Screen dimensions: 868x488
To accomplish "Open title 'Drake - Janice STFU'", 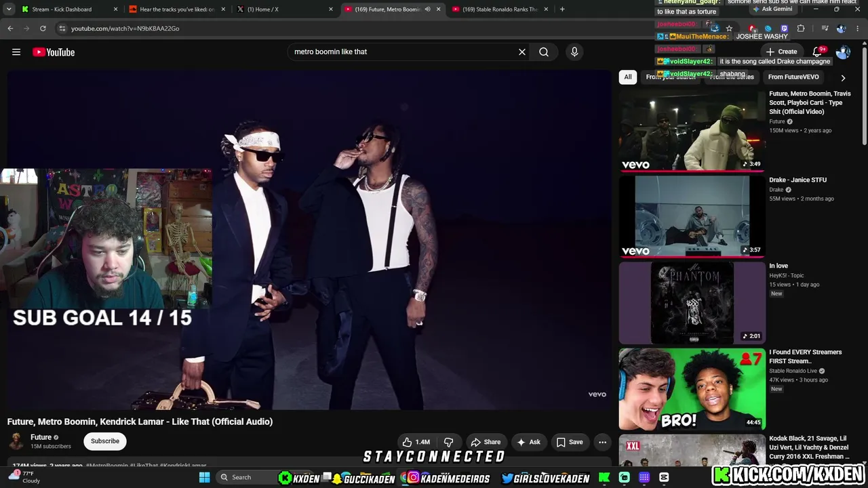I will tap(797, 180).
